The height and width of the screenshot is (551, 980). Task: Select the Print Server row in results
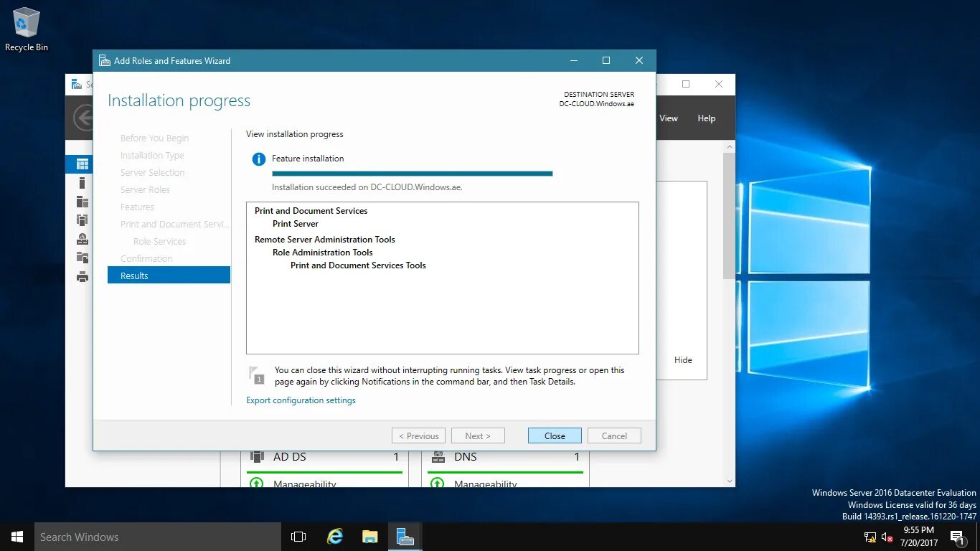tap(296, 224)
